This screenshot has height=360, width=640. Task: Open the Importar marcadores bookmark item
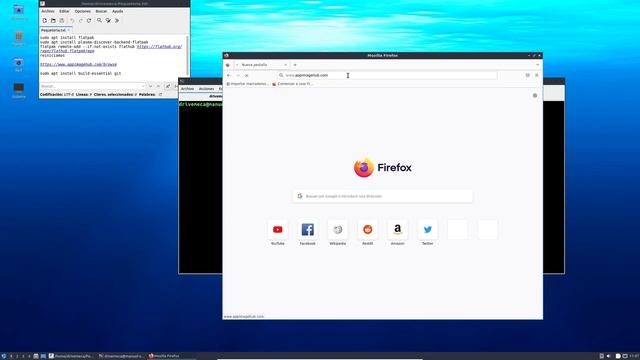coord(248,84)
